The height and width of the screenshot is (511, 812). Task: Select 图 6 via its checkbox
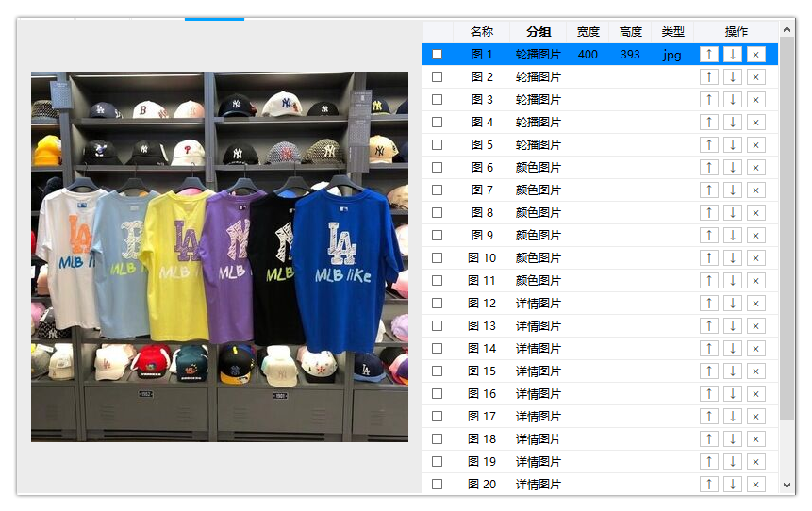(x=437, y=167)
